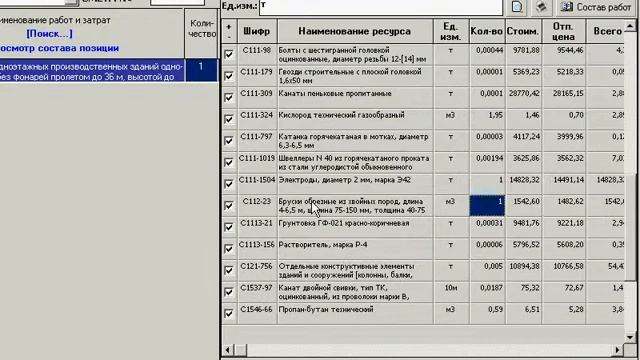This screenshot has height=360, width=640.
Task: Toggle the checkbox for row С1537-97
Action: tap(229, 292)
